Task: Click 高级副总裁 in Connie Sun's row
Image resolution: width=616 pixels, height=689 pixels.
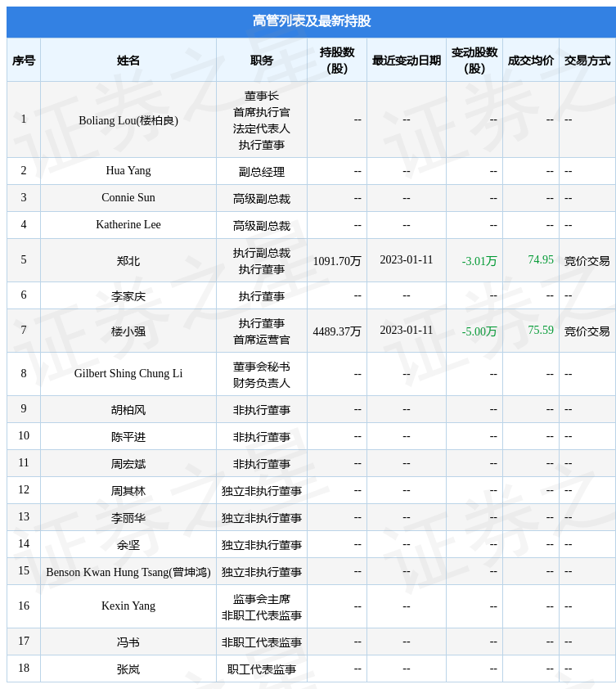Action: point(262,199)
